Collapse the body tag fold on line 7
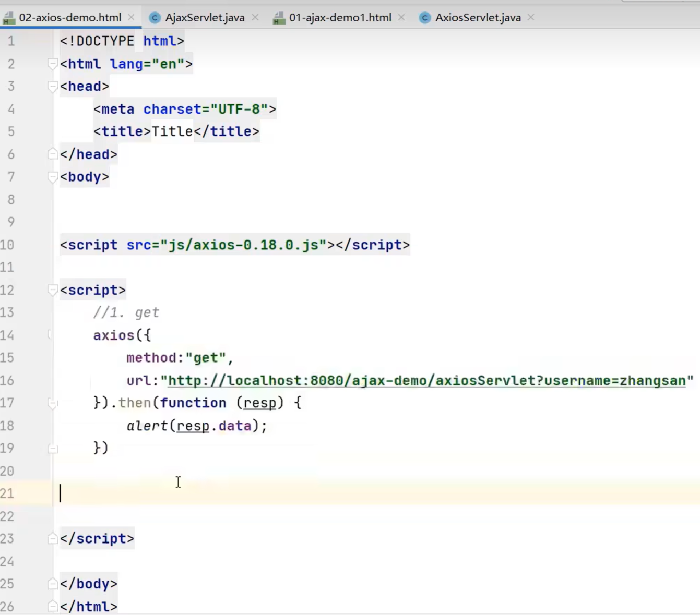700x615 pixels. click(x=52, y=177)
